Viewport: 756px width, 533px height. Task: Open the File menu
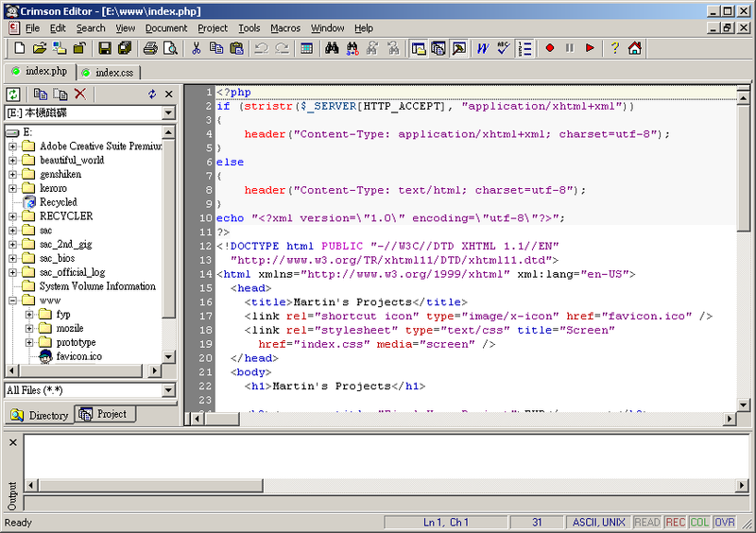pyautogui.click(x=32, y=28)
